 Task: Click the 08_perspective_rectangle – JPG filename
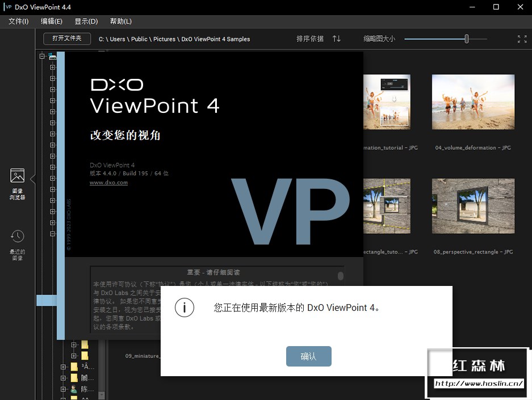coord(473,252)
